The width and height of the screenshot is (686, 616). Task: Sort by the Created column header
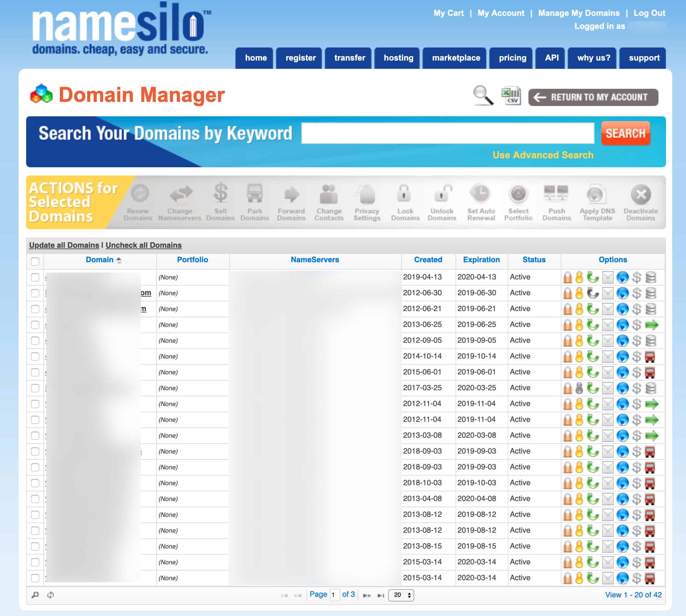(428, 260)
